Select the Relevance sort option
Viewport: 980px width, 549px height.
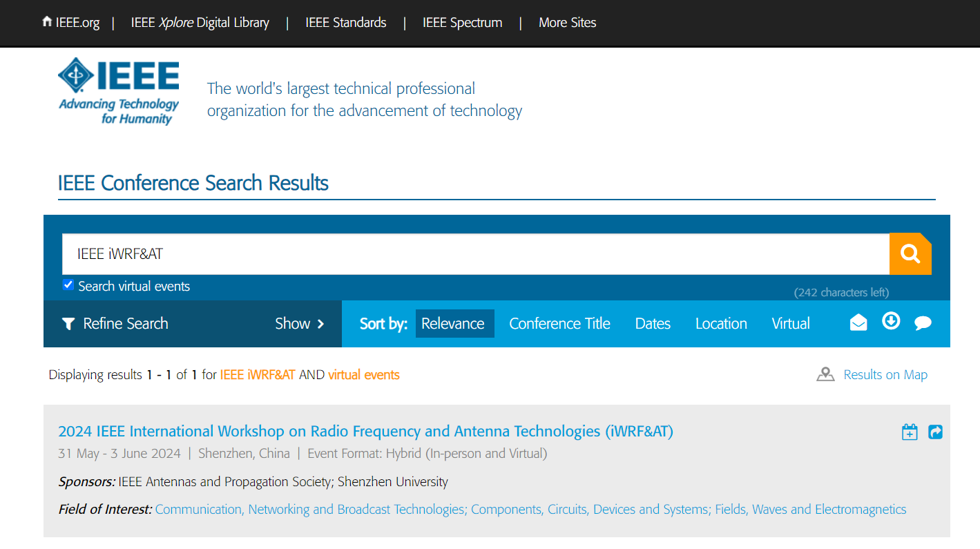pos(453,324)
